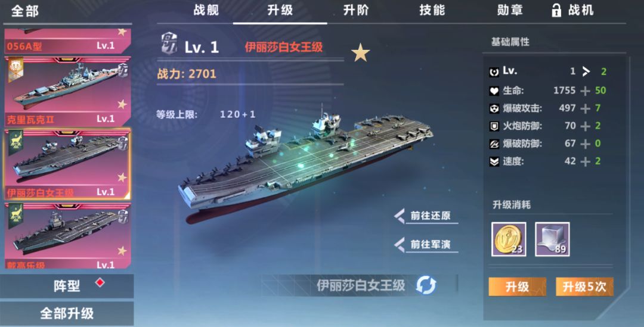The height and width of the screenshot is (327, 644).
Task: Open 前往还原 arrow link
Action: [x=426, y=216]
